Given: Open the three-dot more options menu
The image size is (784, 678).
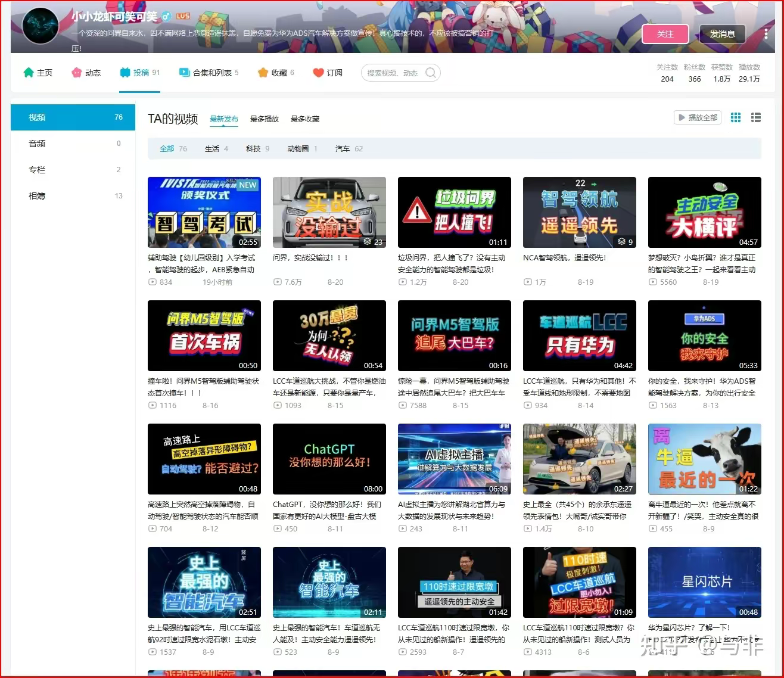Looking at the screenshot, I should click(766, 34).
